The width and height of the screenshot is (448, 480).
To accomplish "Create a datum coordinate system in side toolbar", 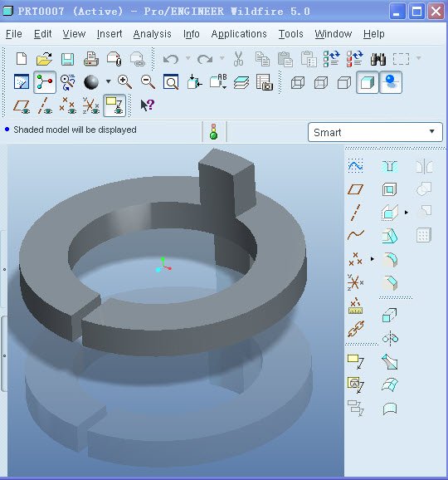I will [355, 282].
